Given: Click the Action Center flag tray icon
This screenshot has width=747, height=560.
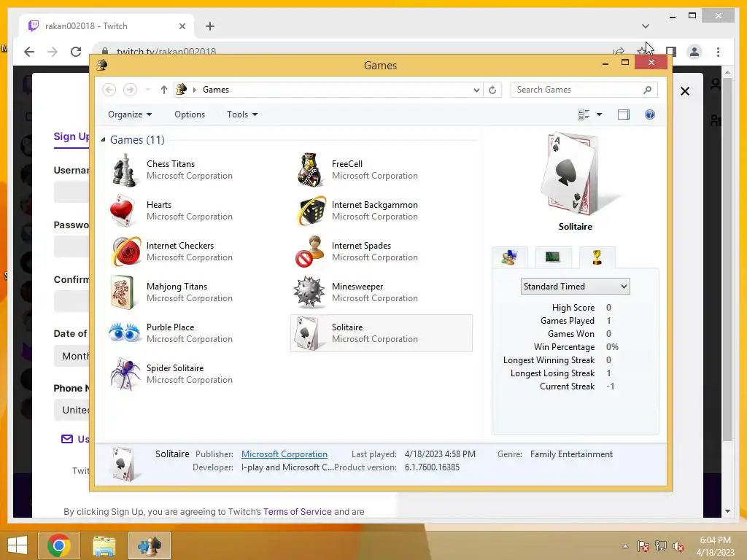Looking at the screenshot, I should 643,546.
